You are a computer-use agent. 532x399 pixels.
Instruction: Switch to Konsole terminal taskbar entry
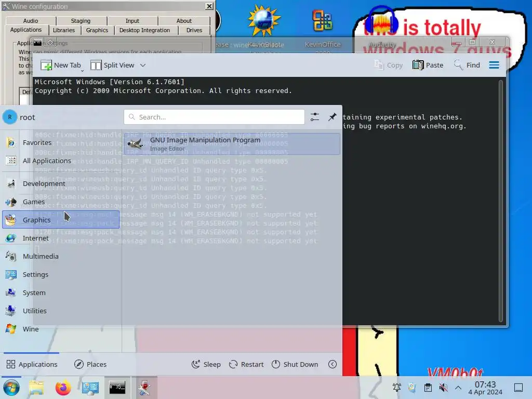coord(117,388)
